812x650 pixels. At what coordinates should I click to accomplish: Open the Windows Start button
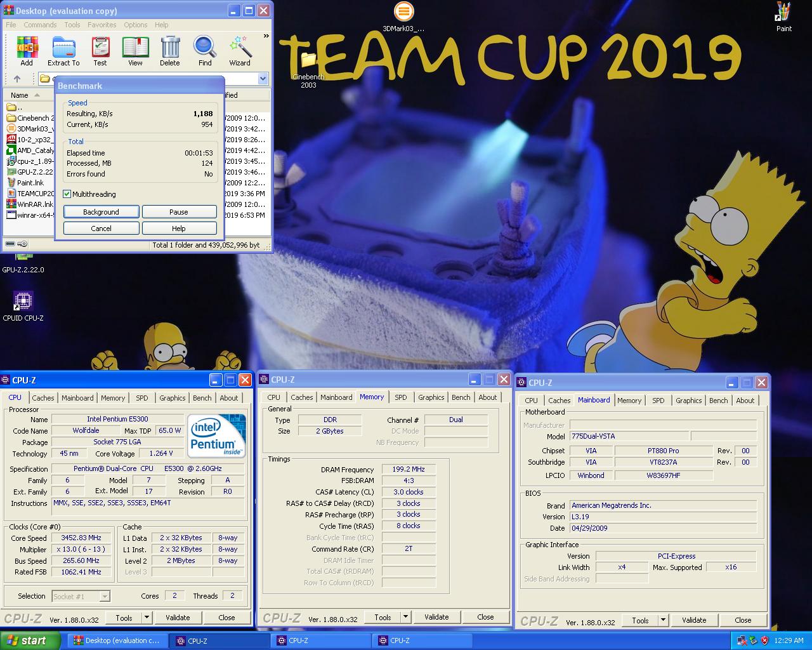pyautogui.click(x=30, y=640)
